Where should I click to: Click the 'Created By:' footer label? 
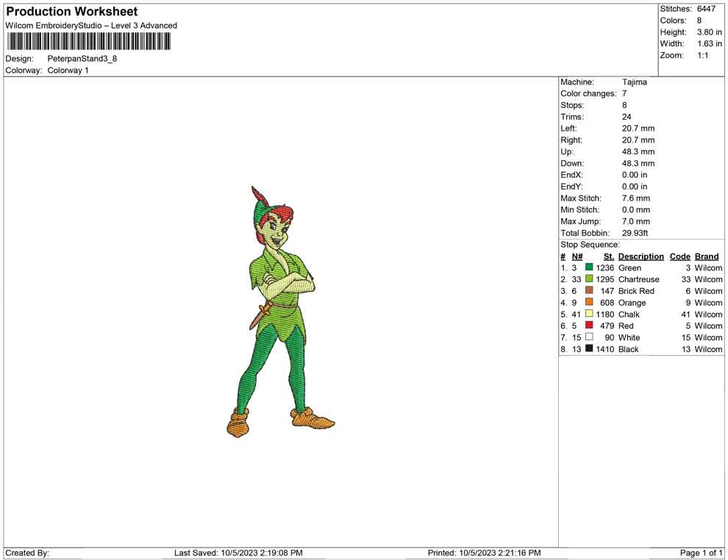pyautogui.click(x=27, y=553)
